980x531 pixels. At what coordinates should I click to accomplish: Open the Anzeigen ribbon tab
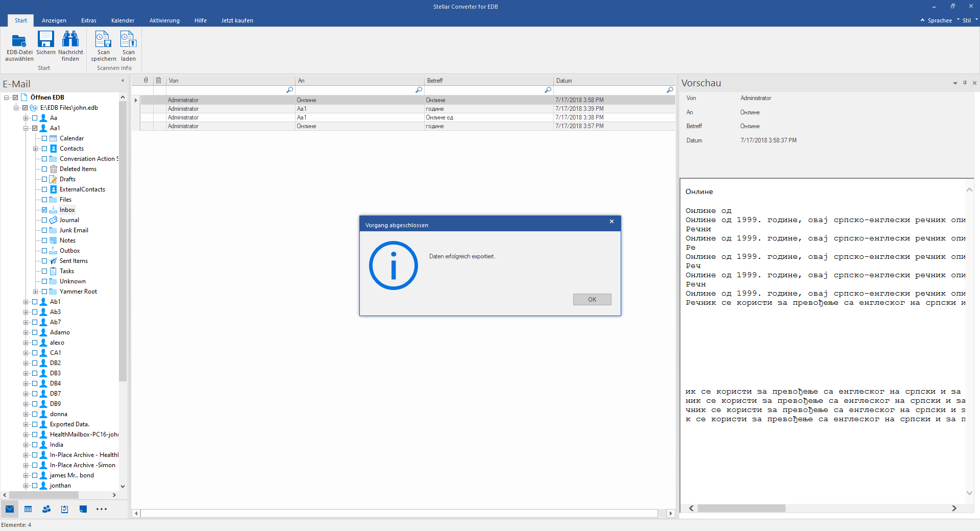click(54, 20)
